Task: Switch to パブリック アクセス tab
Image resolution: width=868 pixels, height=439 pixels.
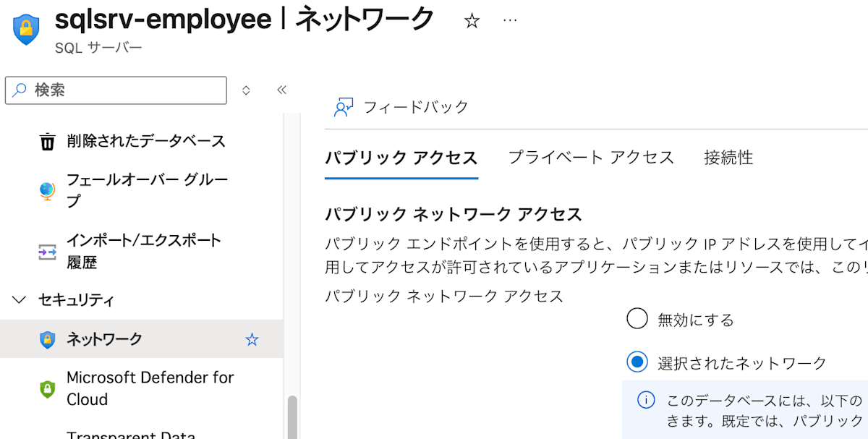Action: click(x=401, y=158)
